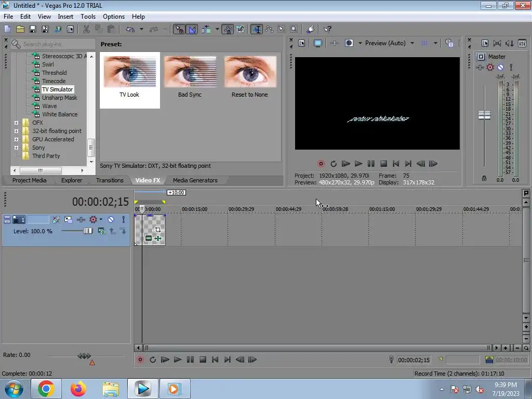Screen dimensions: 532x399
Task: Adjust the Master volume fader
Action: (x=484, y=115)
